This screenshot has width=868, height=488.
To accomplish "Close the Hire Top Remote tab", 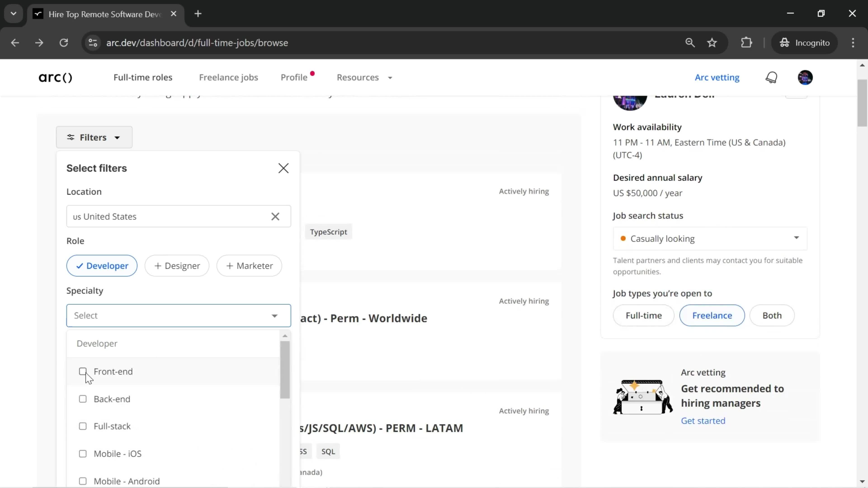I will (174, 14).
